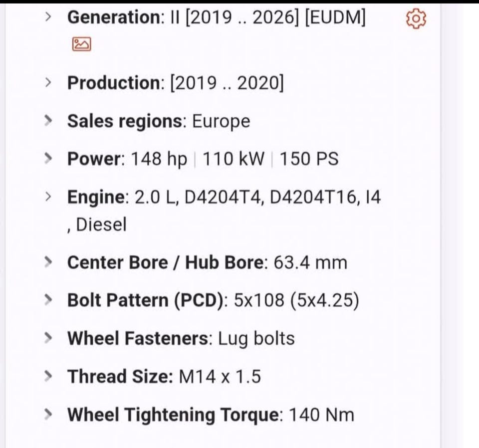Select the M14 x 1.5 thread value
The height and width of the screenshot is (448, 479).
[220, 376]
